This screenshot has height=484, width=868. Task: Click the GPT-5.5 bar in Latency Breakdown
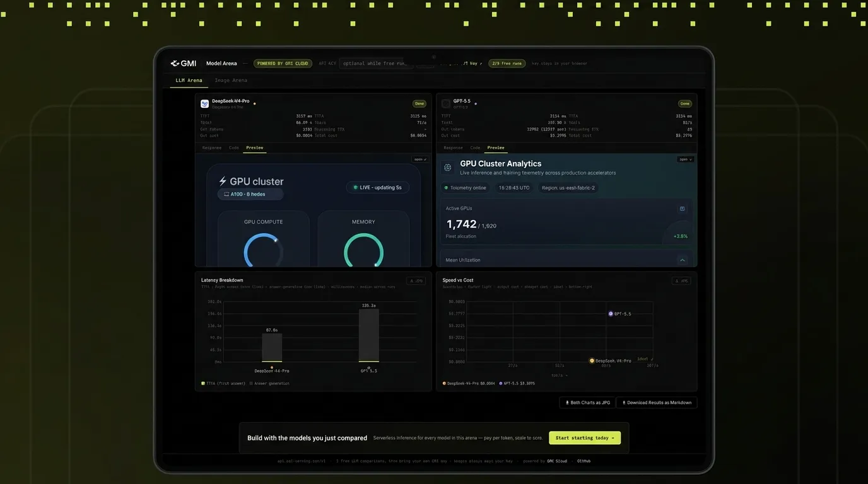[369, 335]
